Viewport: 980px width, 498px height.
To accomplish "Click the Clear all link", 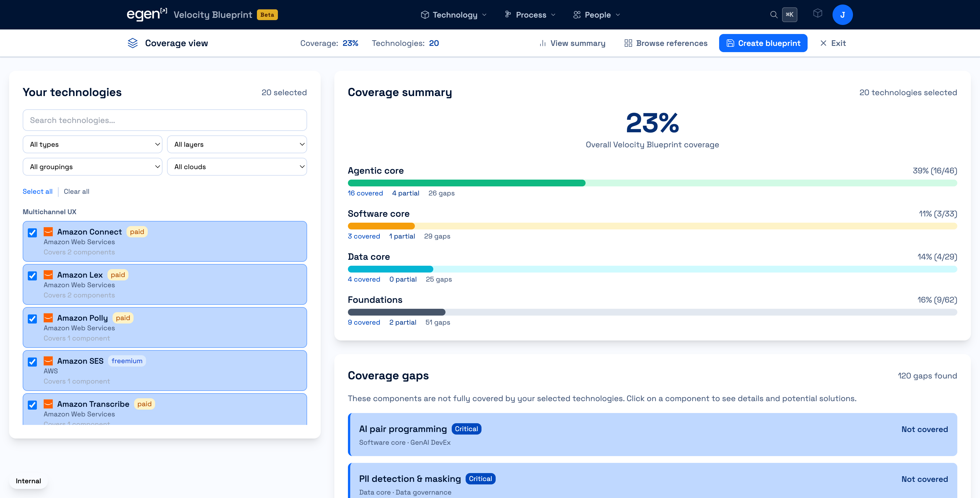I will [77, 191].
